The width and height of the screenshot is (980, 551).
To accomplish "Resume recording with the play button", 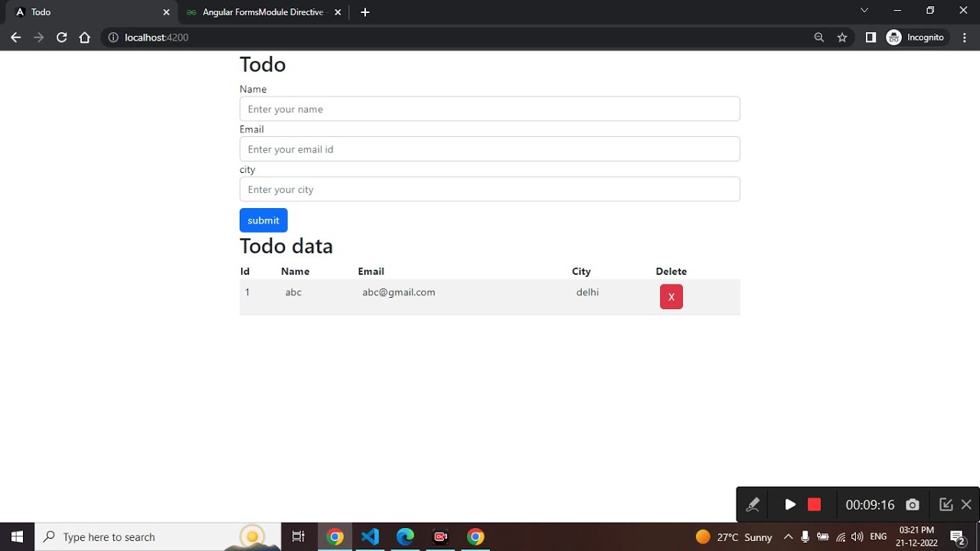I will [x=790, y=504].
